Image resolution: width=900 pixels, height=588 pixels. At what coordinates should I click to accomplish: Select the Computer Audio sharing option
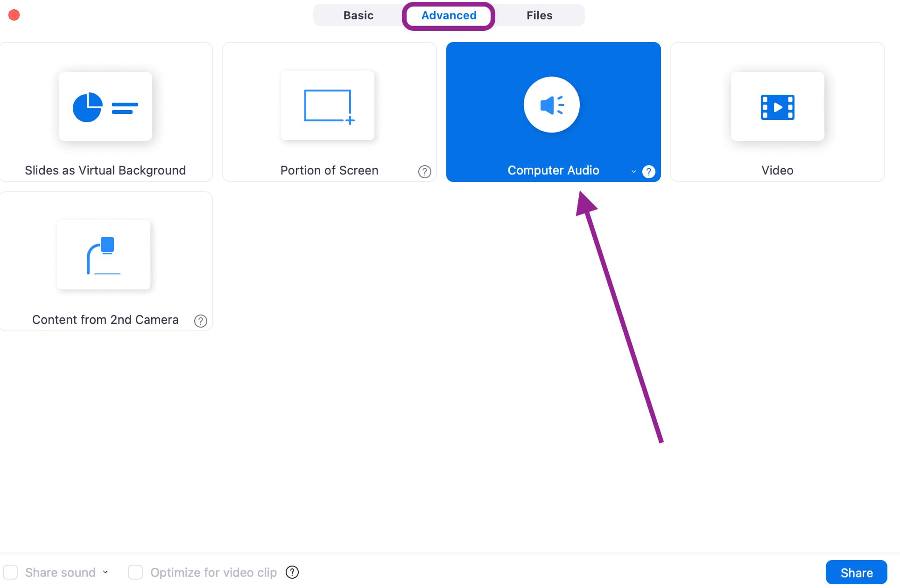pyautogui.click(x=553, y=112)
